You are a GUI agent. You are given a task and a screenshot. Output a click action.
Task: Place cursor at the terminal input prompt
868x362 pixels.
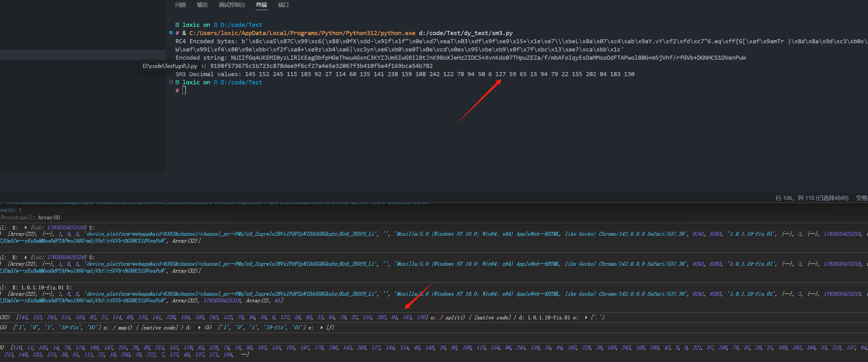click(184, 90)
